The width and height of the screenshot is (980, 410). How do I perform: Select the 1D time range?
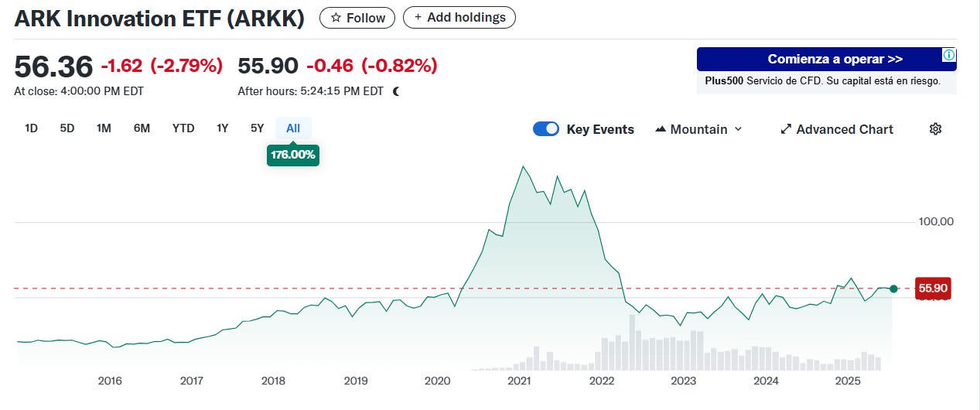31,128
